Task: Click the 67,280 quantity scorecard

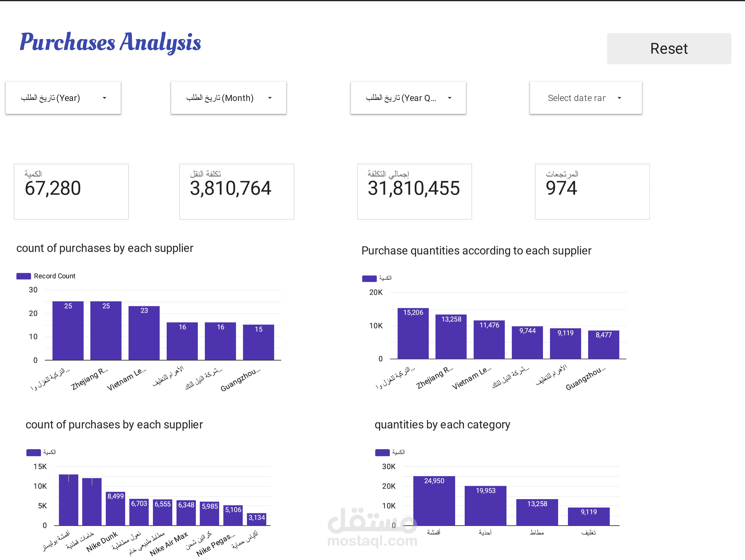Action: tap(71, 191)
